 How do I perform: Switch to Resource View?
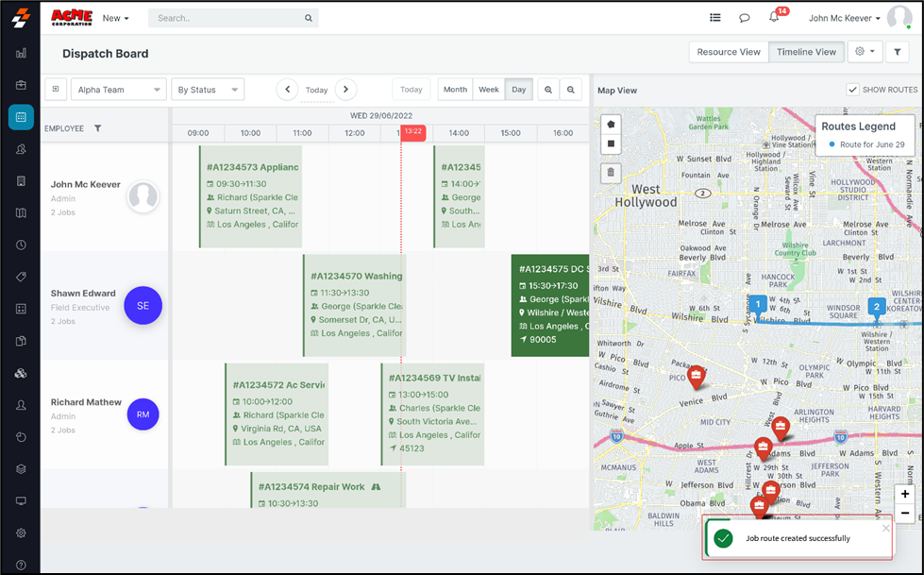tap(728, 52)
